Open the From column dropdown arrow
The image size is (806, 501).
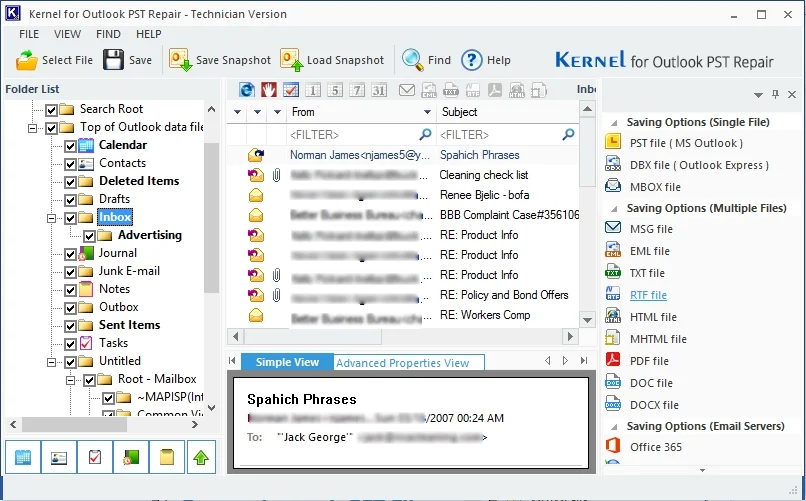(428, 112)
